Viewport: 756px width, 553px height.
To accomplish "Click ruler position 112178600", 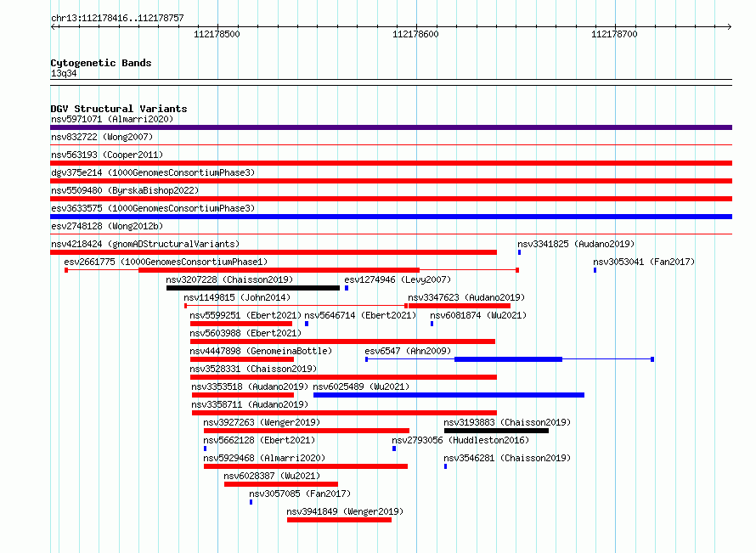I will tap(415, 34).
